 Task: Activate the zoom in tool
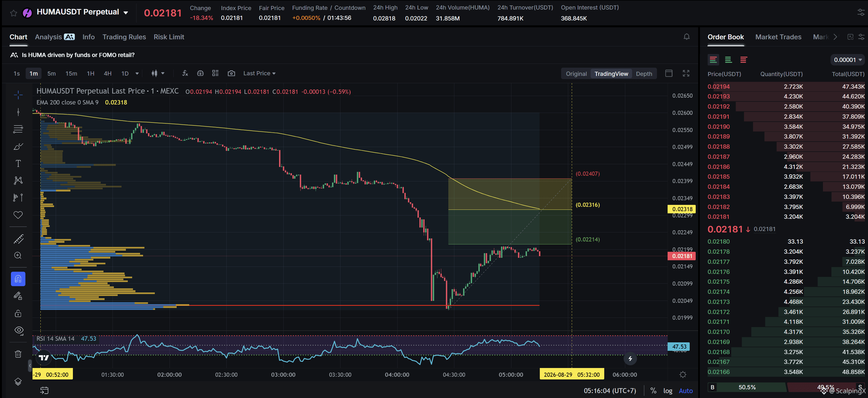tap(18, 255)
